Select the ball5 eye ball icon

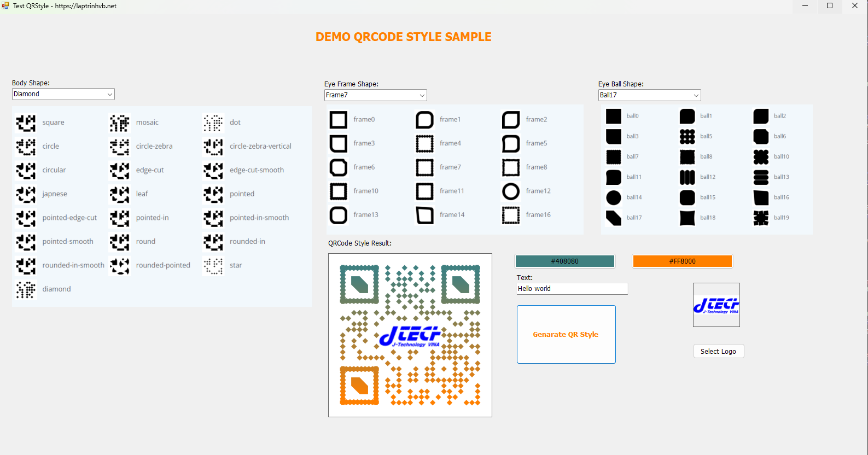[688, 137]
